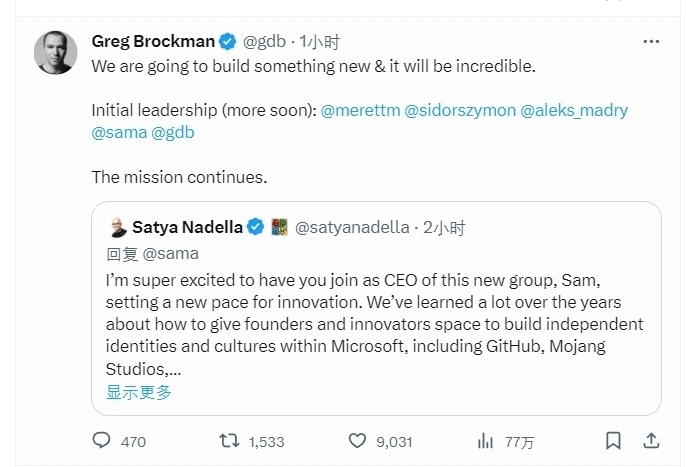The width and height of the screenshot is (686, 467).
Task: Open the @merettm mention link
Action: 360,110
